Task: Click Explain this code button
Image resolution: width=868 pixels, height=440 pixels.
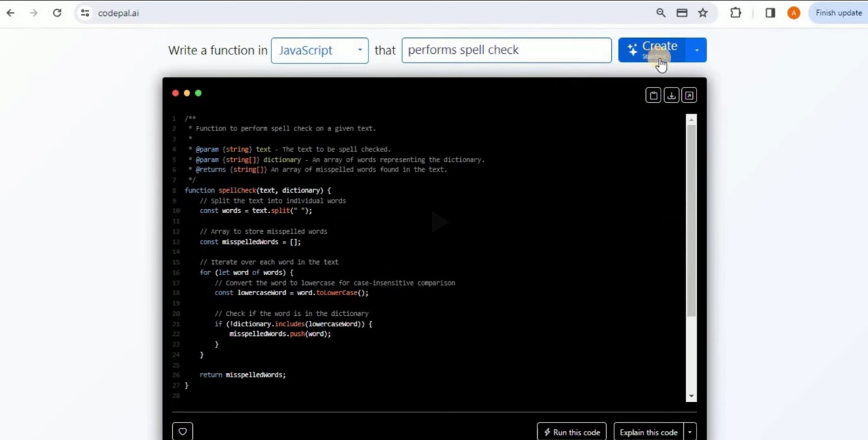Action: tap(648, 432)
